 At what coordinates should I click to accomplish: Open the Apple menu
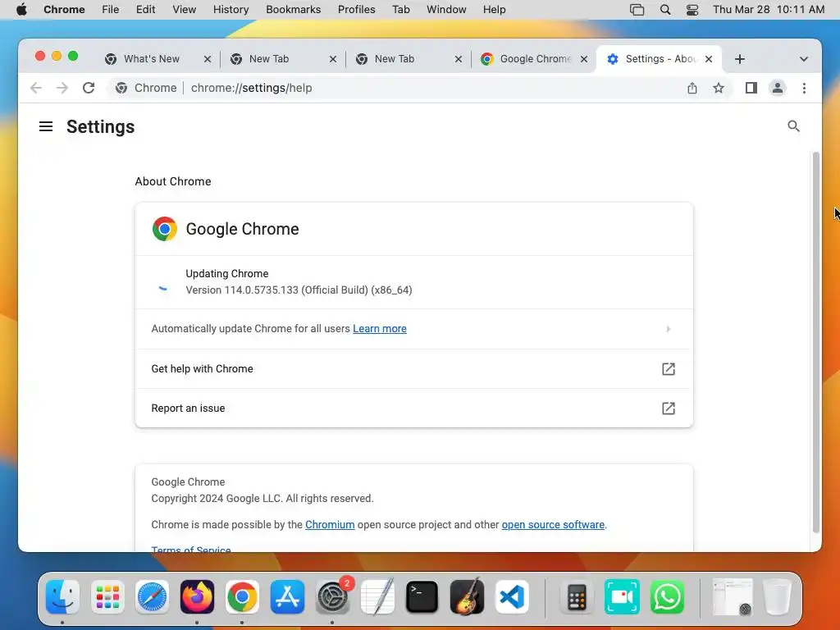click(x=21, y=10)
